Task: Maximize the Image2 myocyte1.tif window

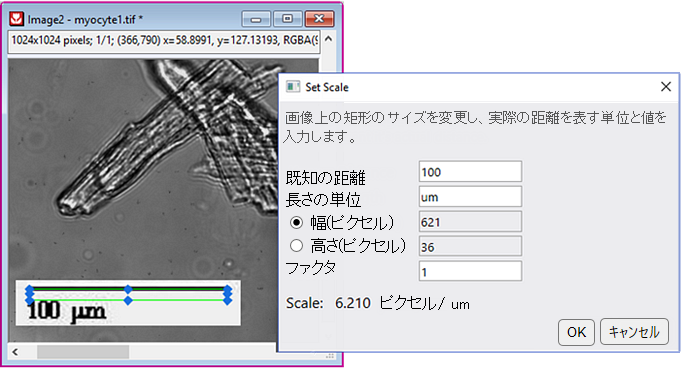Action: [287, 19]
